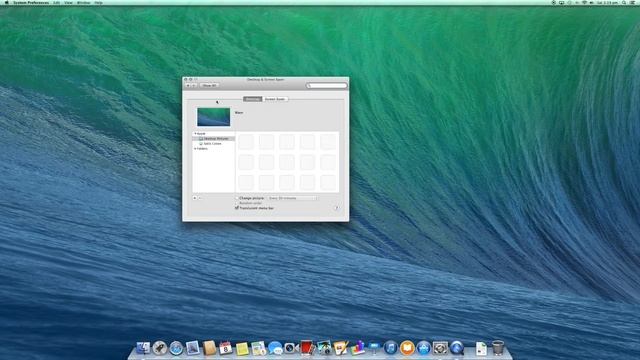This screenshot has height=360, width=640.
Task: Open the document stack in Dock
Action: tap(481, 348)
